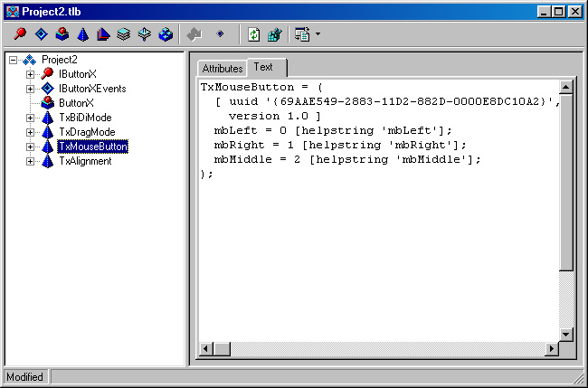Collapse the Project2 root node

click(x=14, y=60)
